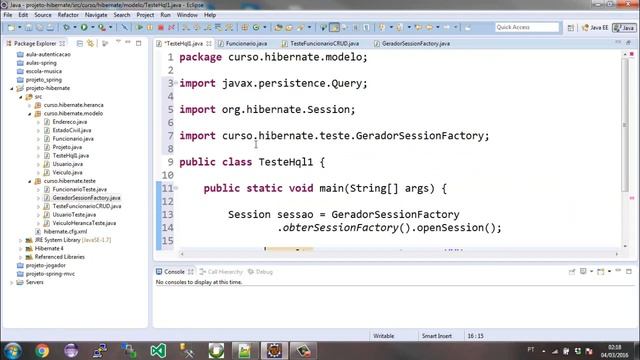Open the Navigate menu
This screenshot has width=640, height=360.
point(96,15)
